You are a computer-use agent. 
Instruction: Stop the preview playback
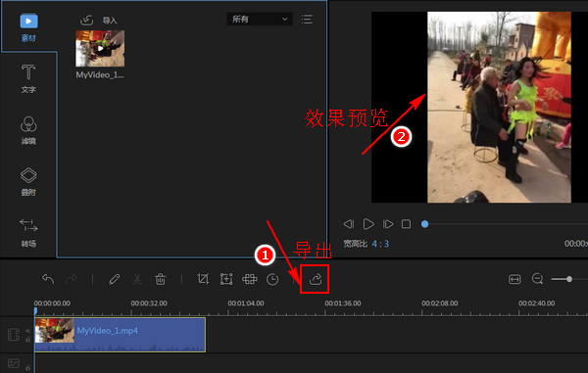point(406,224)
